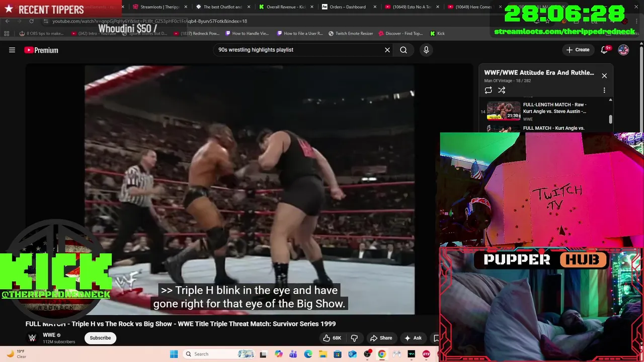Switch to the Streamloots browser tab
The width and height of the screenshot is (644, 362).
[159, 7]
